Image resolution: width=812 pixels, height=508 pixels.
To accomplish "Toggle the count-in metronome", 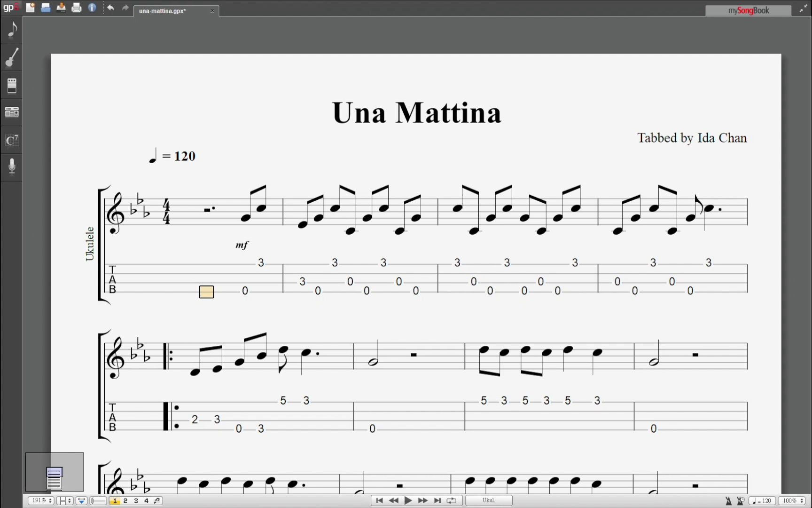I will [741, 501].
